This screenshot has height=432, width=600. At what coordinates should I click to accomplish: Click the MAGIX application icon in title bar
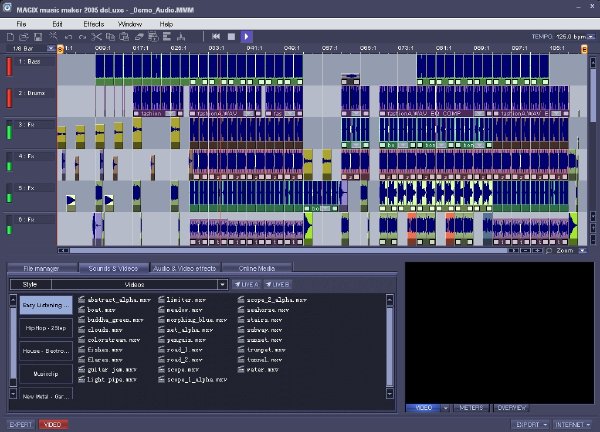click(x=7, y=7)
